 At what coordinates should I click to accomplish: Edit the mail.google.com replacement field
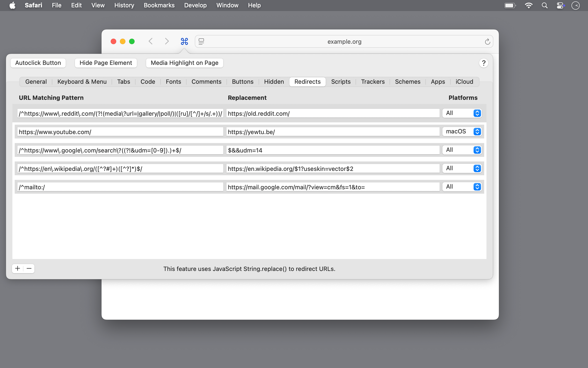pos(333,187)
